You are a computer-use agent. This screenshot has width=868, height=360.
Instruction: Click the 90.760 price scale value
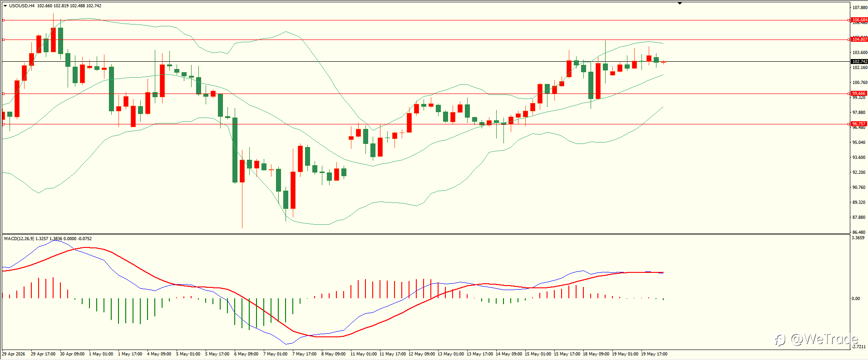tap(860, 187)
